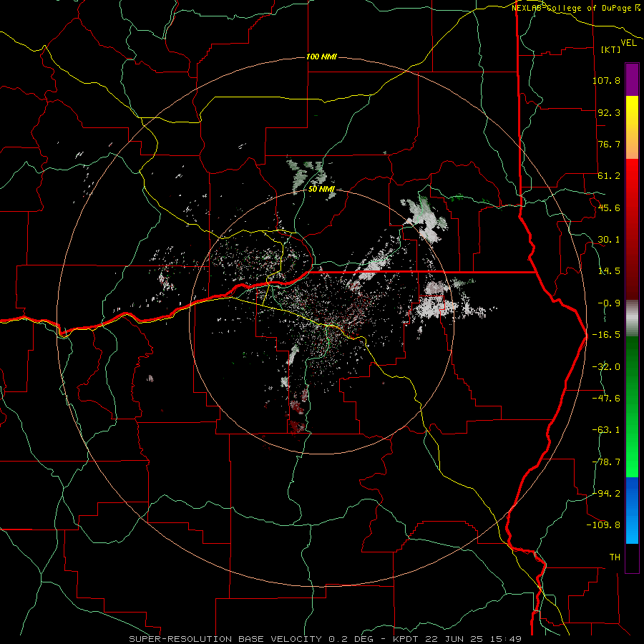Click the purple segment of velocity color bar
Viewport: 644px width, 644px height.
(632, 79)
